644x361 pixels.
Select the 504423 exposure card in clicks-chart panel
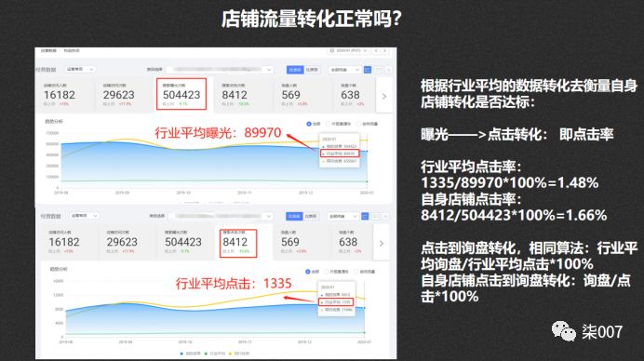185,242
